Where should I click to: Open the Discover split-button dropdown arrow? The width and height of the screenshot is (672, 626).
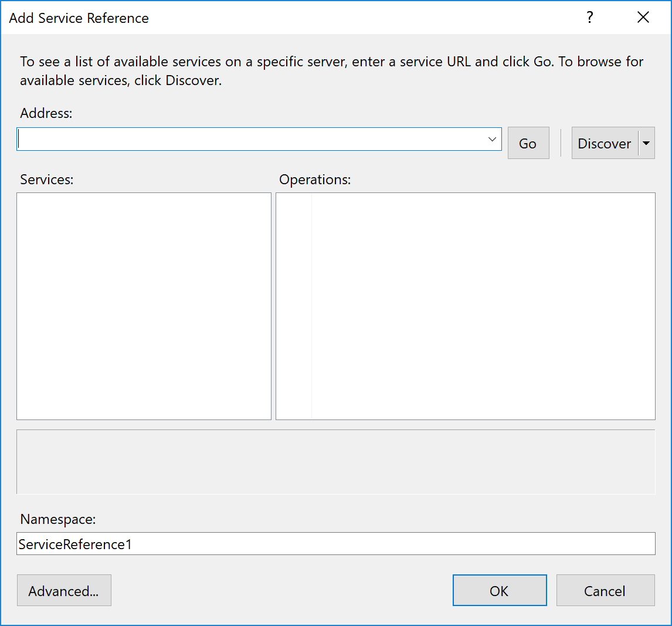click(x=646, y=143)
